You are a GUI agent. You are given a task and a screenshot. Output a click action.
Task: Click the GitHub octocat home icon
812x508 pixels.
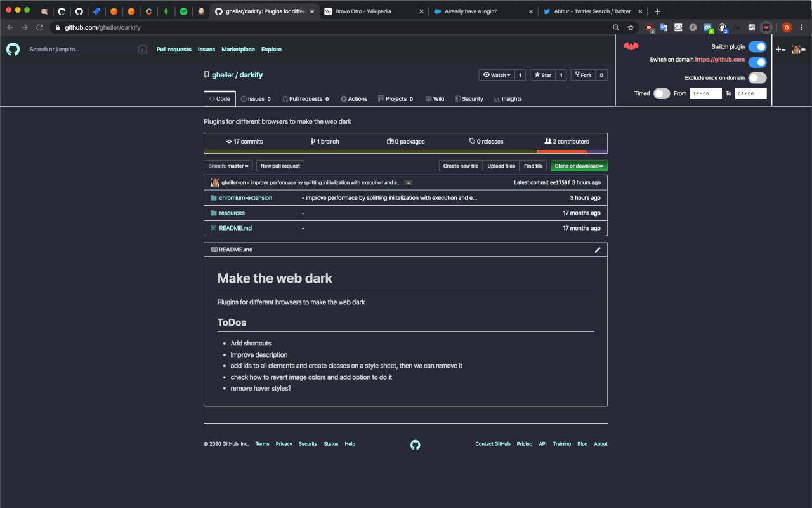(x=13, y=49)
